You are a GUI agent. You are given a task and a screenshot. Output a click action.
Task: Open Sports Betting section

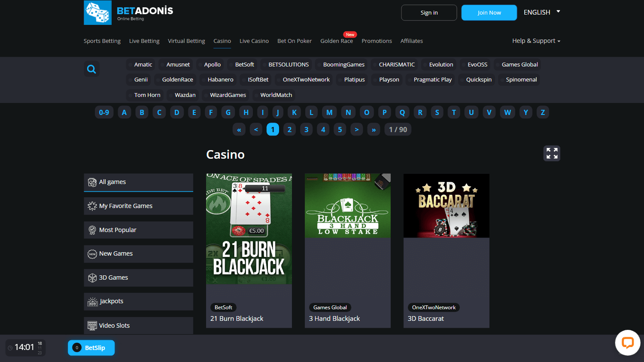[102, 41]
